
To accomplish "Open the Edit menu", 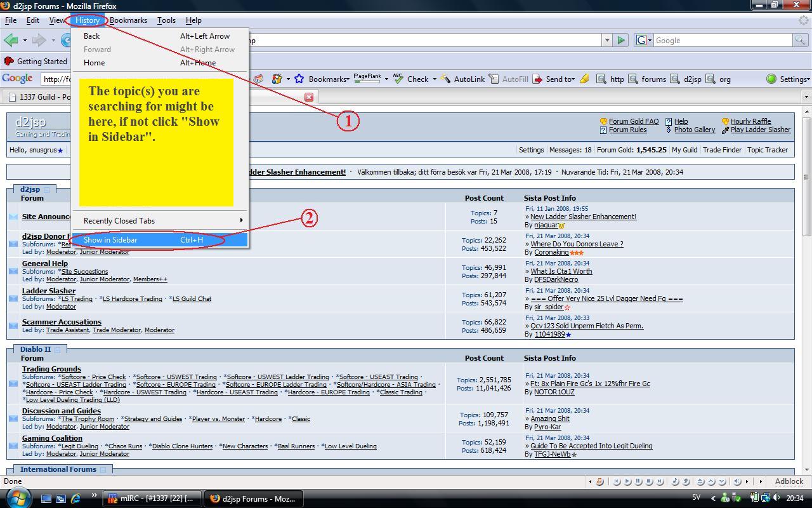I will coord(32,20).
